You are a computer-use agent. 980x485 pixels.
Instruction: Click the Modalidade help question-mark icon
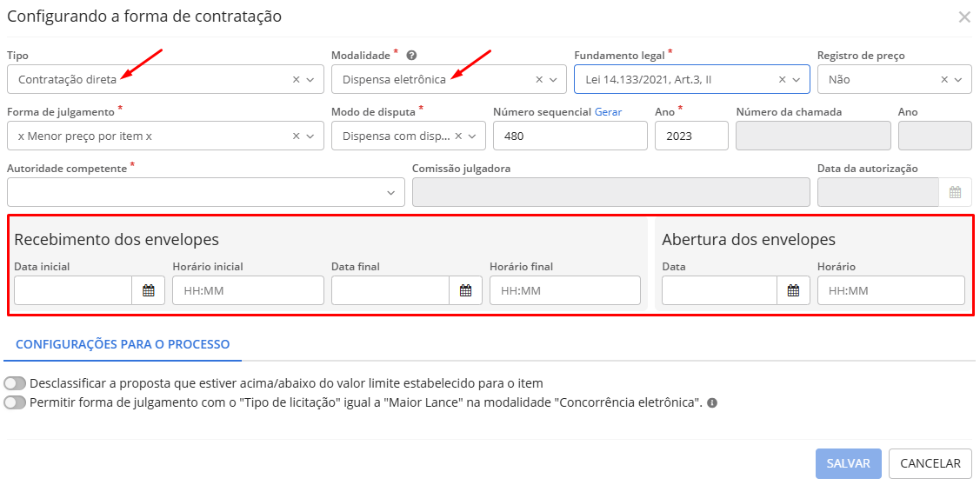point(411,55)
